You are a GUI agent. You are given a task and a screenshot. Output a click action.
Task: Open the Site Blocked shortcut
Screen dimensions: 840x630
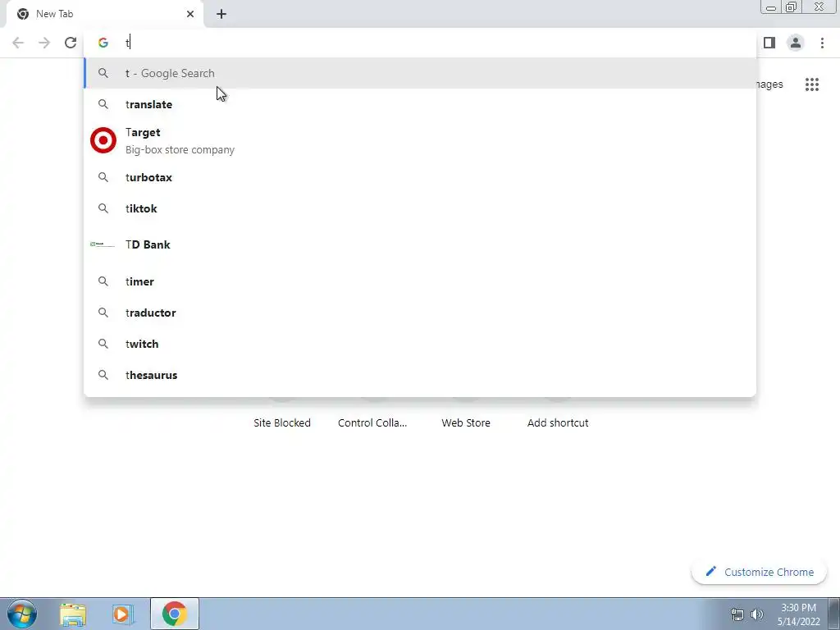(282, 422)
